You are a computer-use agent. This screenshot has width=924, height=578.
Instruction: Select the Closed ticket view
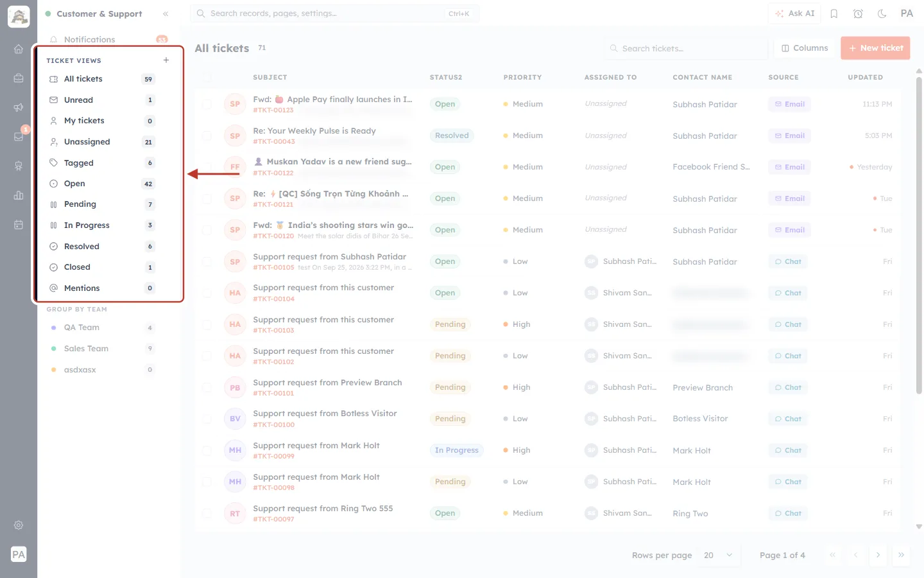[x=103, y=267]
